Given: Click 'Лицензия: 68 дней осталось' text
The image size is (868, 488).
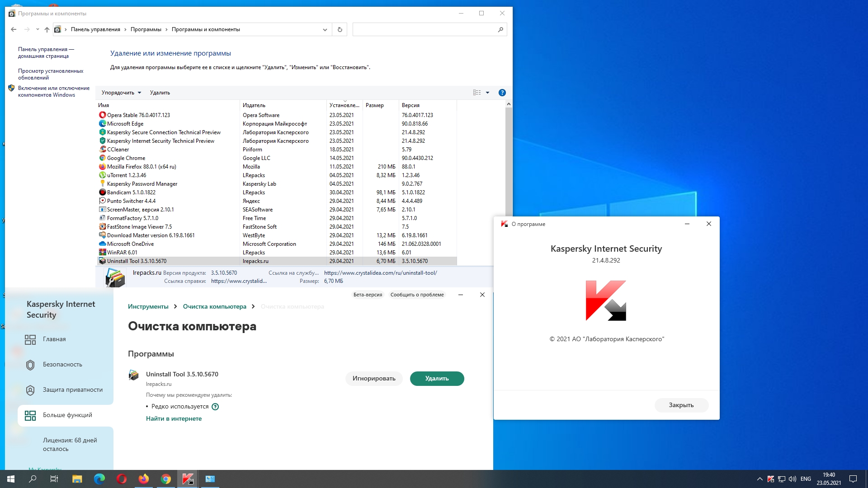Looking at the screenshot, I should [70, 445].
